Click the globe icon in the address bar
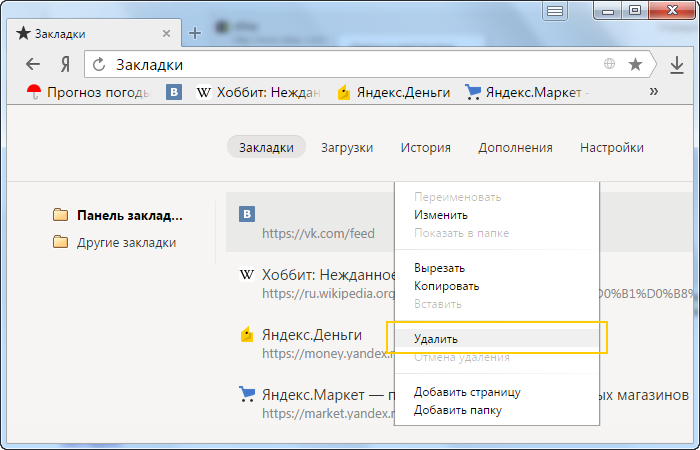 point(609,64)
